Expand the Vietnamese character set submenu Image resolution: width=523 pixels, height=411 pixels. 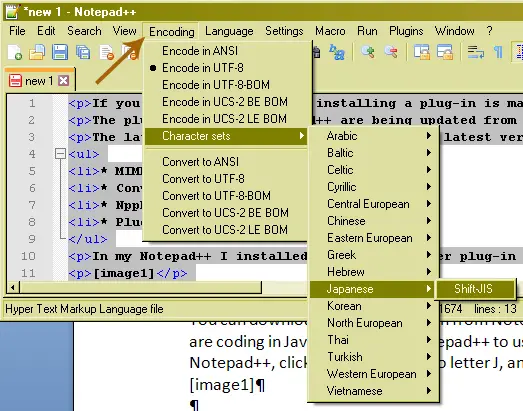pos(373,391)
